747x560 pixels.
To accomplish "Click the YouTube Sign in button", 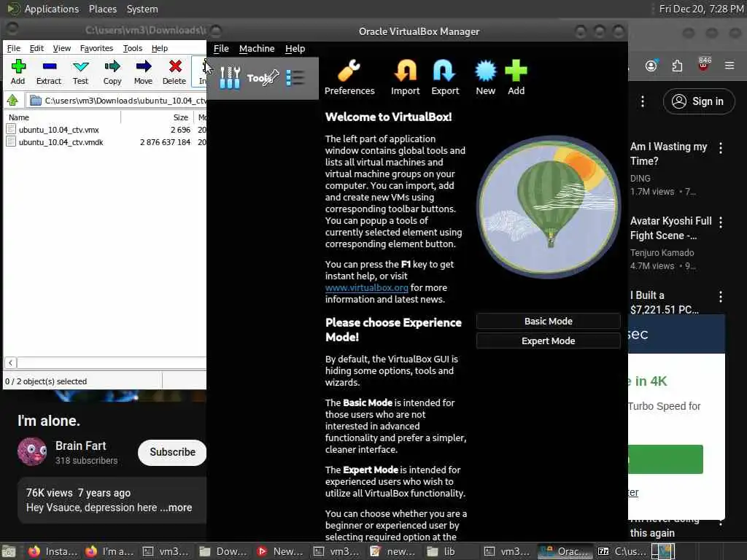I will 698,101.
